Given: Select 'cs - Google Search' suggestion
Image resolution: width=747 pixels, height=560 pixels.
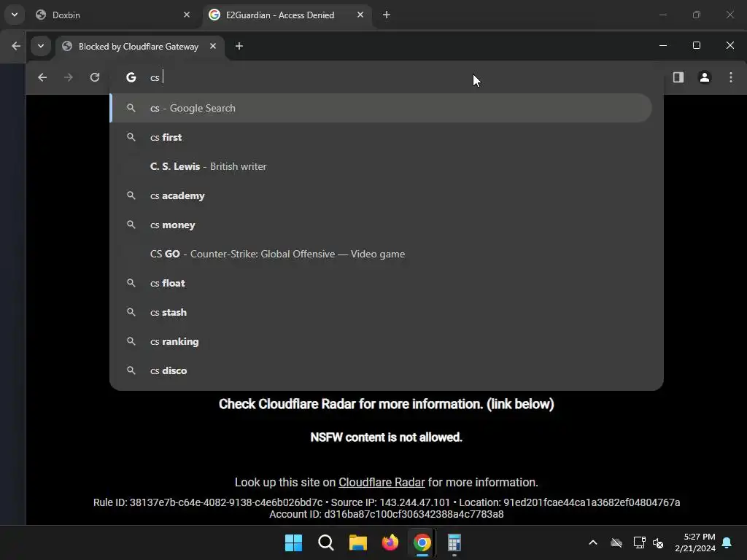Looking at the screenshot, I should 381,108.
